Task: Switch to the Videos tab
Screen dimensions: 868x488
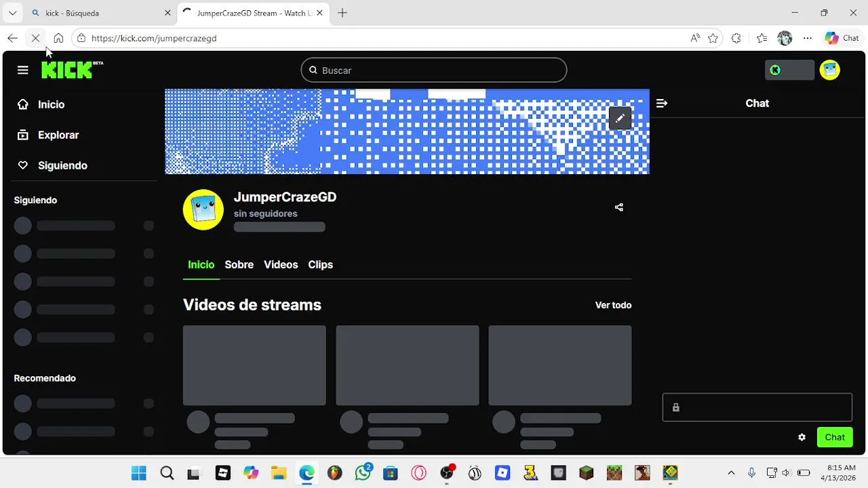Action: pyautogui.click(x=281, y=264)
